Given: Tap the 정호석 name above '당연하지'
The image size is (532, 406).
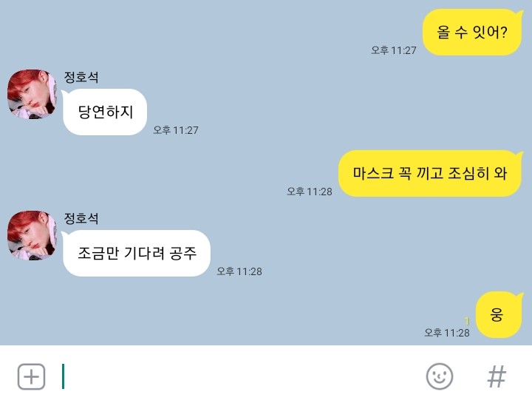Looking at the screenshot, I should pos(81,78).
